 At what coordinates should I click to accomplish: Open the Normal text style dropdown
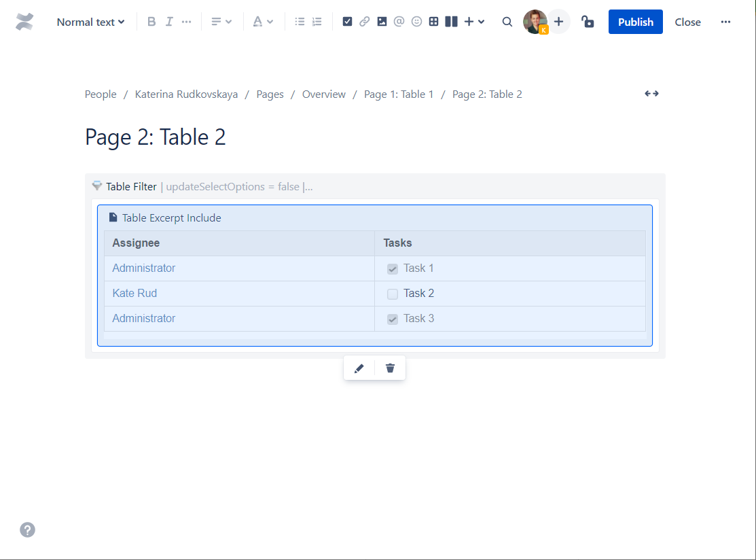[x=90, y=21]
